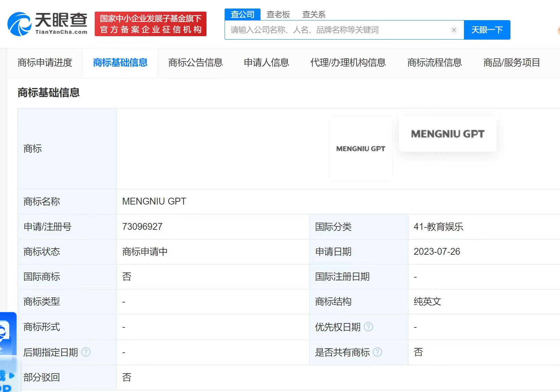560x392 pixels.
Task: Go to 代理/办理机构信息 section tab
Action: click(348, 62)
